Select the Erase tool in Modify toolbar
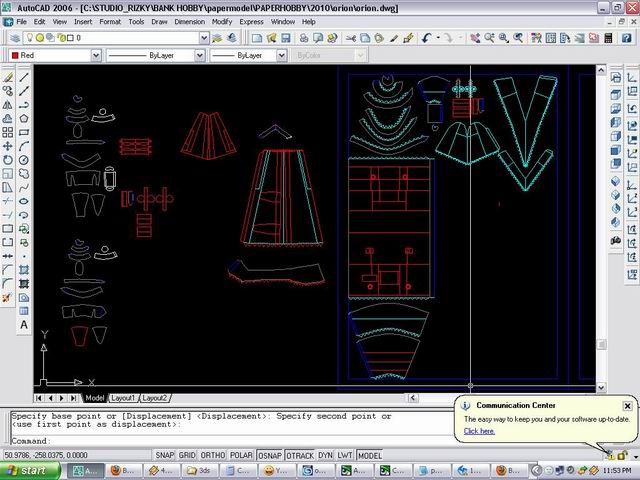This screenshot has width=640, height=480. (8, 77)
